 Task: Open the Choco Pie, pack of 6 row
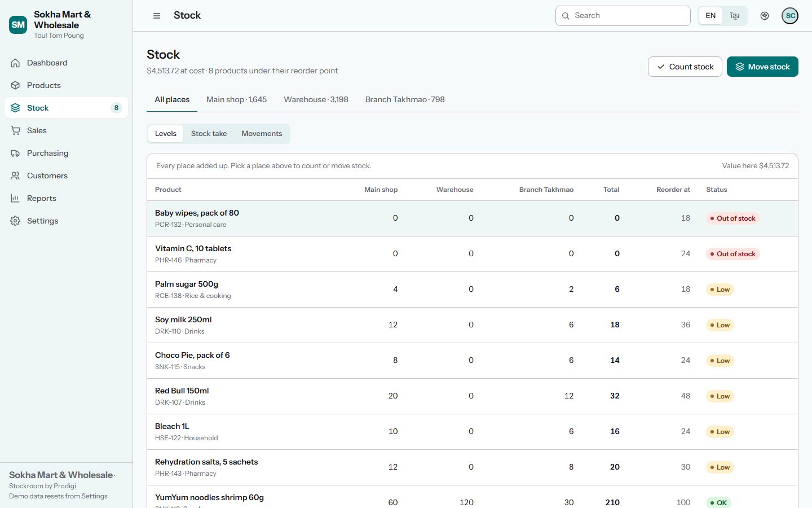coord(473,361)
